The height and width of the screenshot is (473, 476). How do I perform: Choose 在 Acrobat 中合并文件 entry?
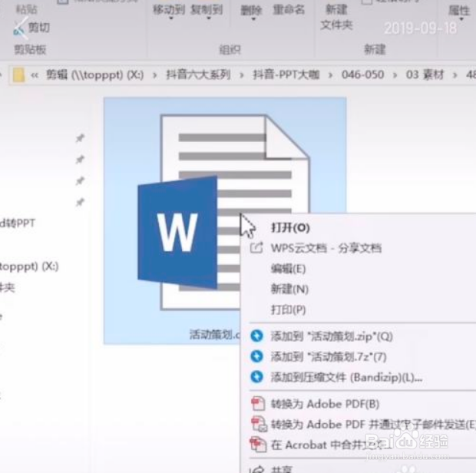pos(329,445)
